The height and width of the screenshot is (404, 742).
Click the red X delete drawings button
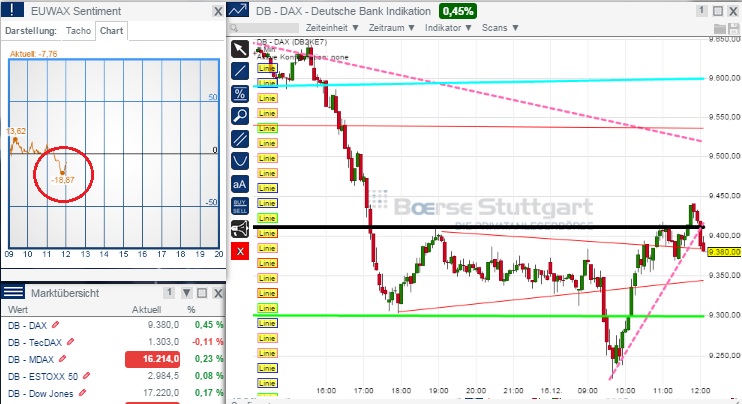(x=239, y=250)
